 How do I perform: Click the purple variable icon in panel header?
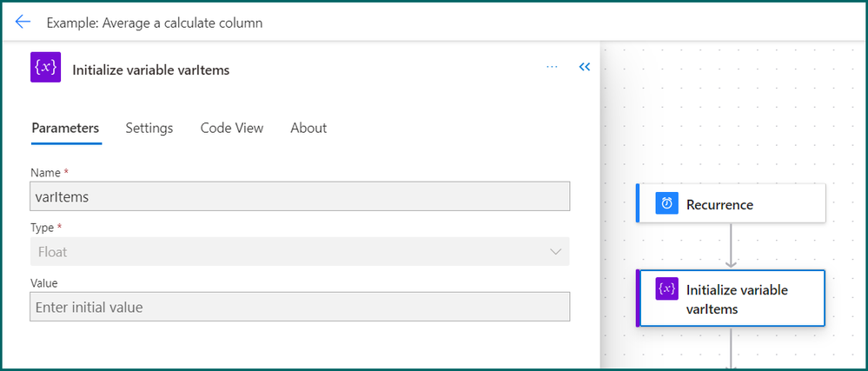pyautogui.click(x=44, y=70)
